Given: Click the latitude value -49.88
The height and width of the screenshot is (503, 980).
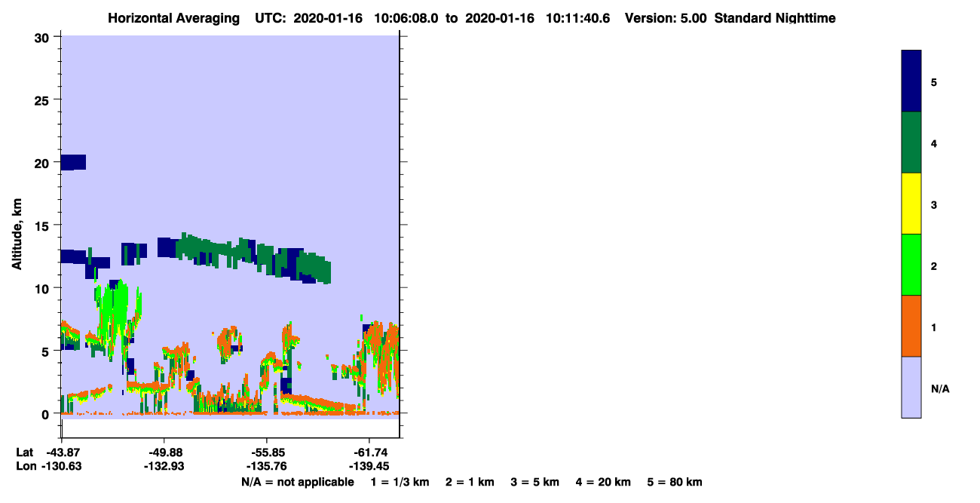Looking at the screenshot, I should click(164, 452).
